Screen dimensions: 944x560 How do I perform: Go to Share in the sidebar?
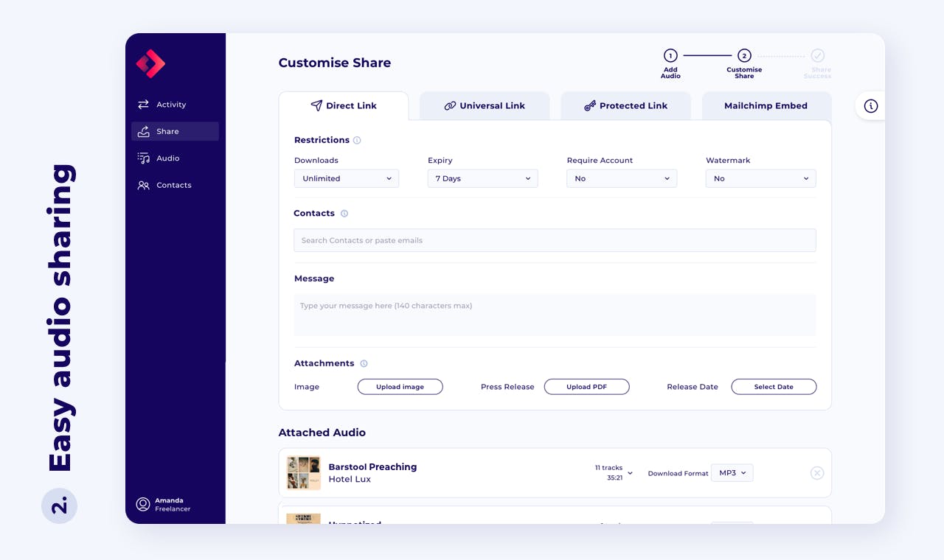click(x=175, y=131)
